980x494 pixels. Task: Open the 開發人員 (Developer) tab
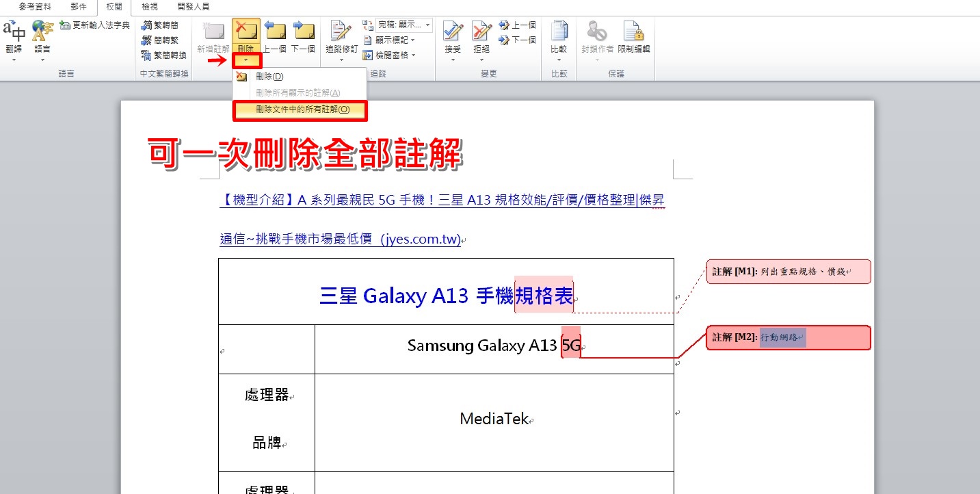[x=194, y=7]
